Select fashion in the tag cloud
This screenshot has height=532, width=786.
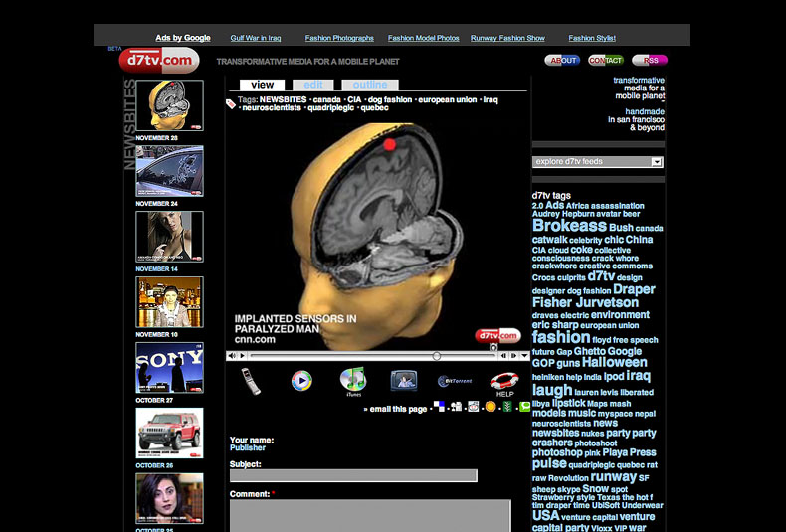[561, 337]
